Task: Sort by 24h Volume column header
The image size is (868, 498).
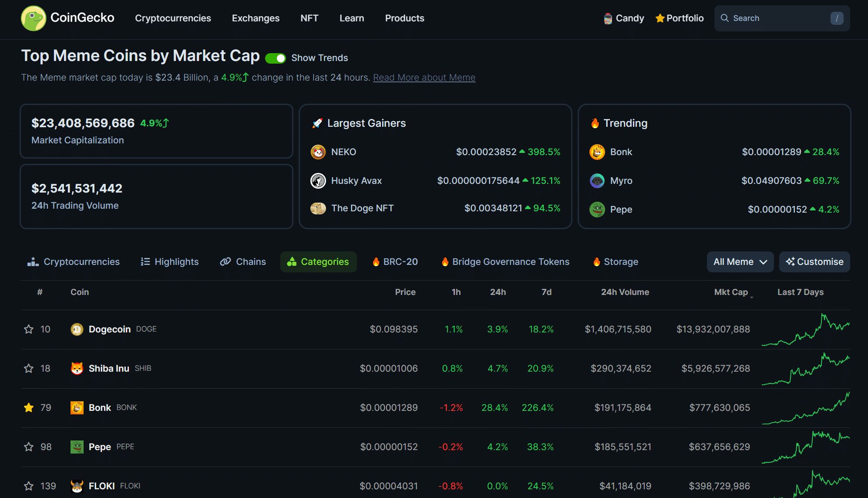Action: [x=625, y=292]
